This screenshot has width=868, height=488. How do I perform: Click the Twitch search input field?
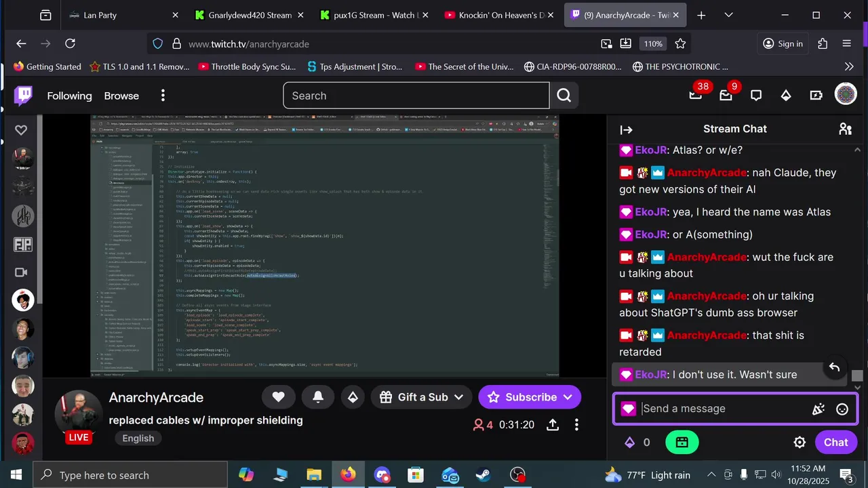(416, 96)
